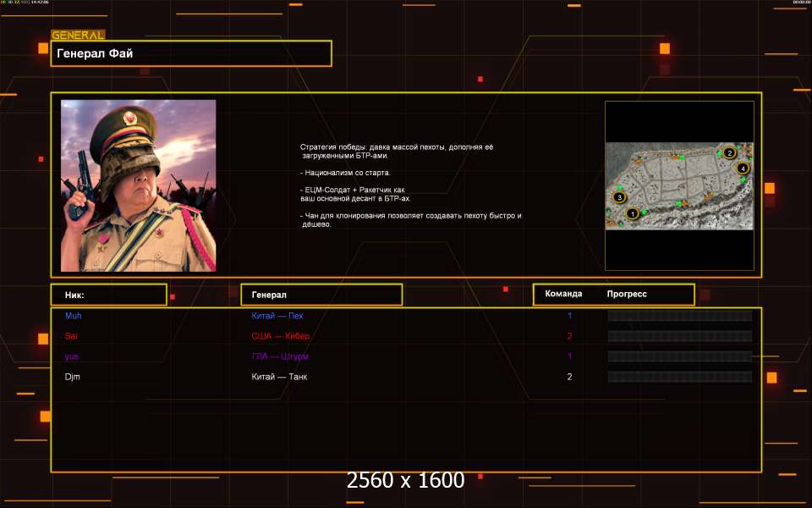Viewport: 812px width, 508px height.
Task: Click the 'Китай — Пех' general entry
Action: [277, 316]
